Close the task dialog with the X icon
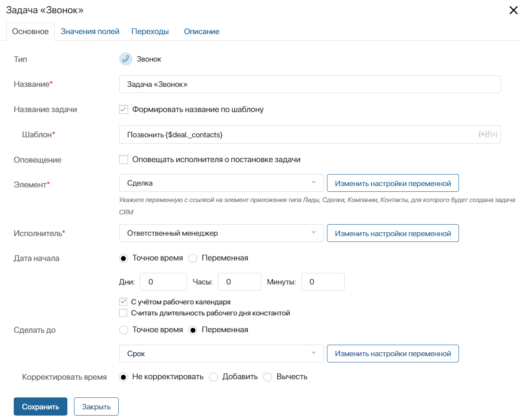The height and width of the screenshot is (420, 521). click(513, 10)
